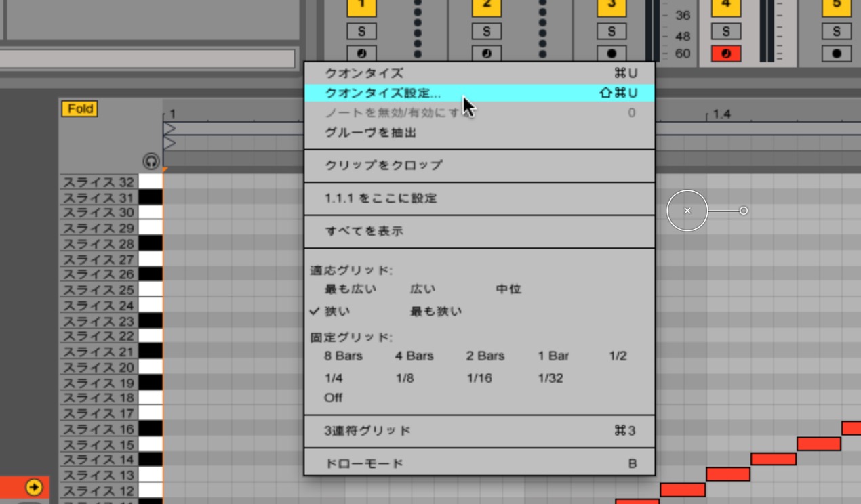Select the red note in スライス 13 row

tap(728, 474)
